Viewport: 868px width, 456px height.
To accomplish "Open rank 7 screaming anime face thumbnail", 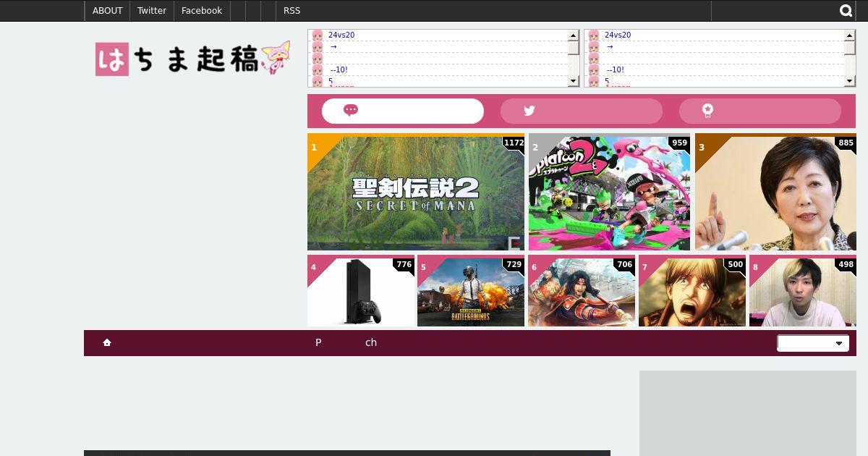I will click(692, 290).
